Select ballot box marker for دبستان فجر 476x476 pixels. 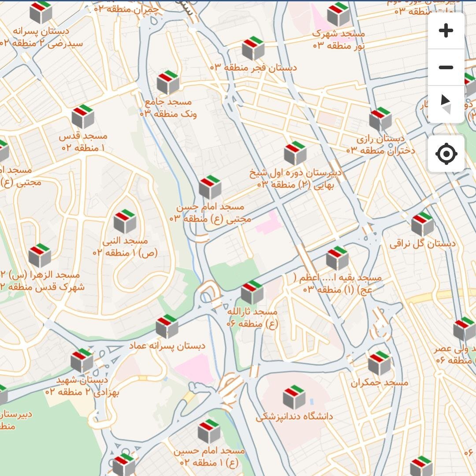[253, 48]
